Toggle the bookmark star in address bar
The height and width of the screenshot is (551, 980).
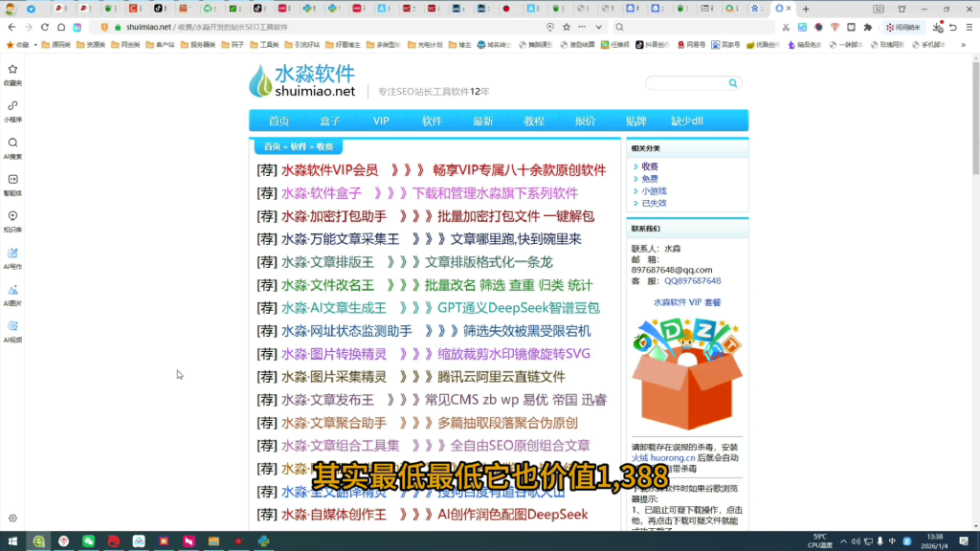pos(567,26)
